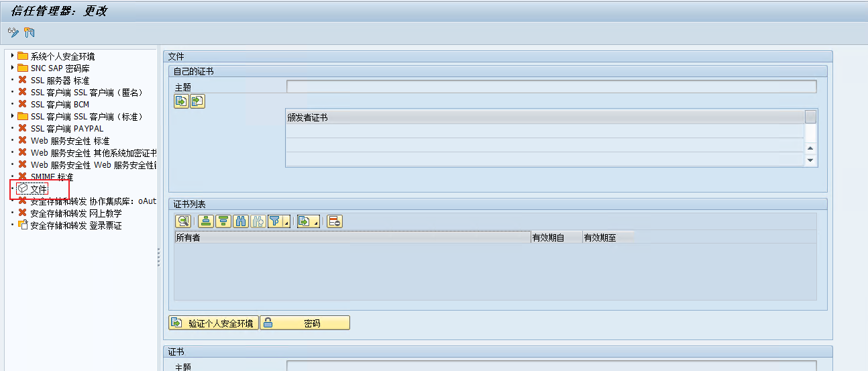Click the delete row icon in certificate list toolbar
This screenshot has height=371, width=868.
[335, 221]
